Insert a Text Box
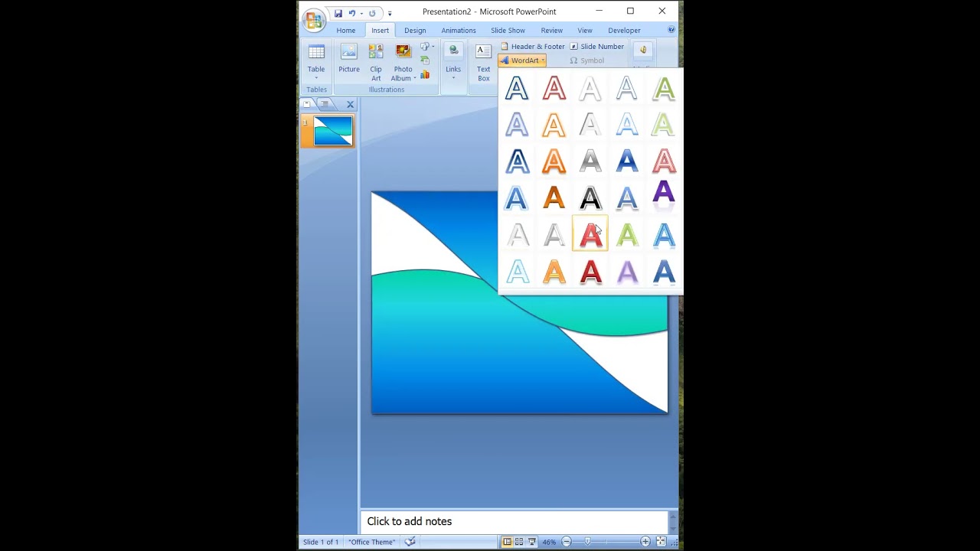 pyautogui.click(x=483, y=61)
